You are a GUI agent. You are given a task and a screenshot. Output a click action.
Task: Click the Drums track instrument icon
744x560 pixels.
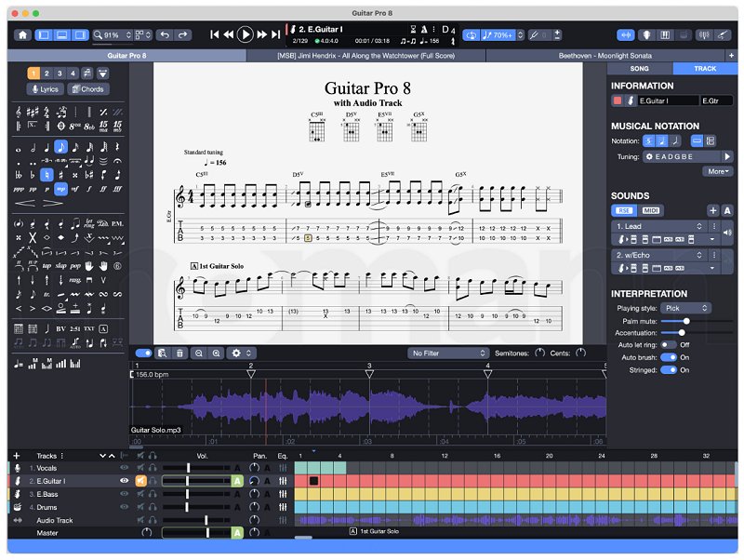pyautogui.click(x=16, y=507)
